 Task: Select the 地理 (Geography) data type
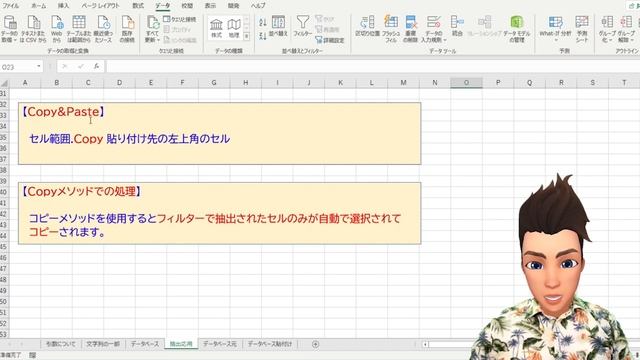tap(234, 28)
